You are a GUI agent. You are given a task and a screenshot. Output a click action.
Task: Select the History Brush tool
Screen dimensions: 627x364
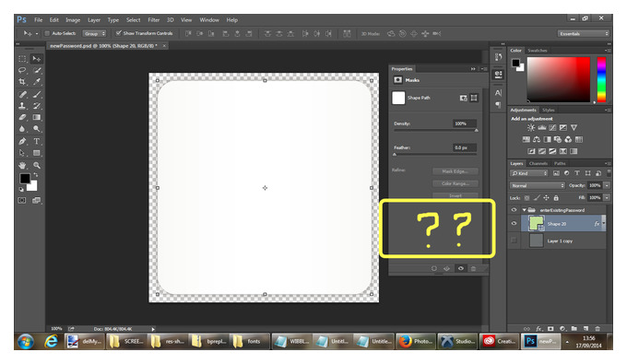[37, 106]
